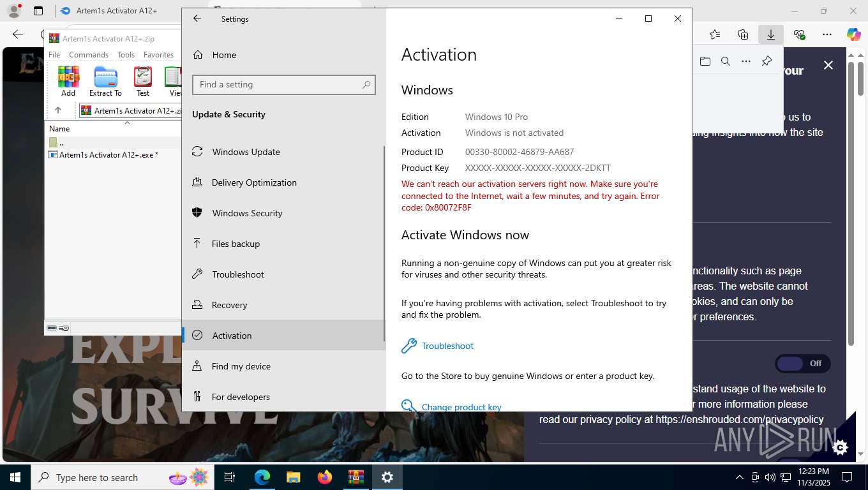Viewport: 868px width, 490px height.
Task: Open Task View on the taskbar
Action: click(x=230, y=477)
